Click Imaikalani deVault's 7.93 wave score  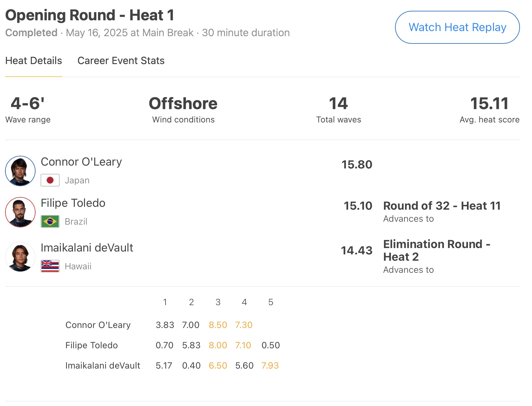270,365
